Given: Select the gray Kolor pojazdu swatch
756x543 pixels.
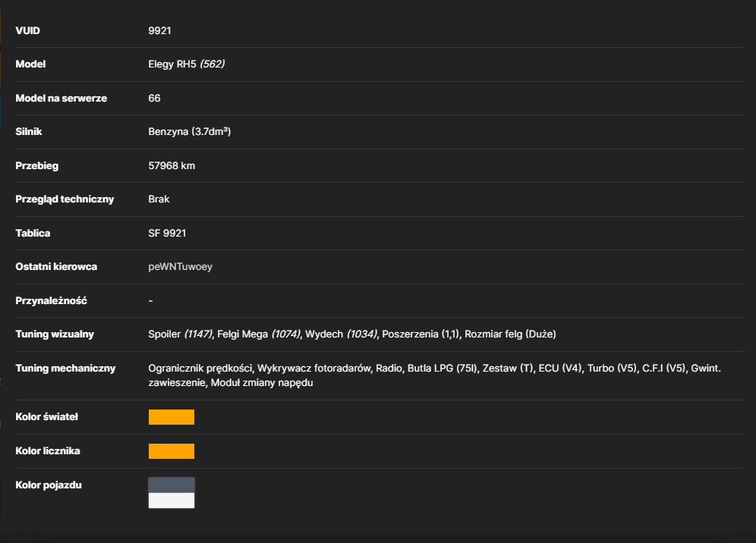Looking at the screenshot, I should point(171,485).
